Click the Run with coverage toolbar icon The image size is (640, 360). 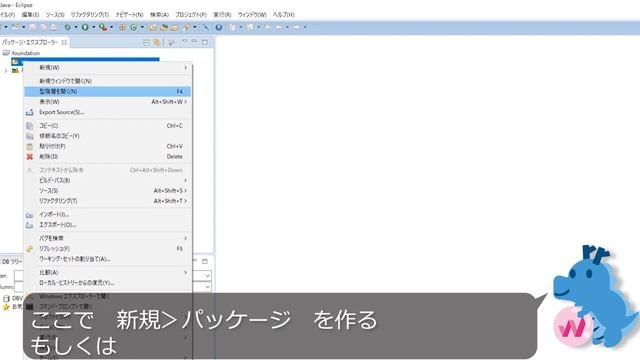103,27
